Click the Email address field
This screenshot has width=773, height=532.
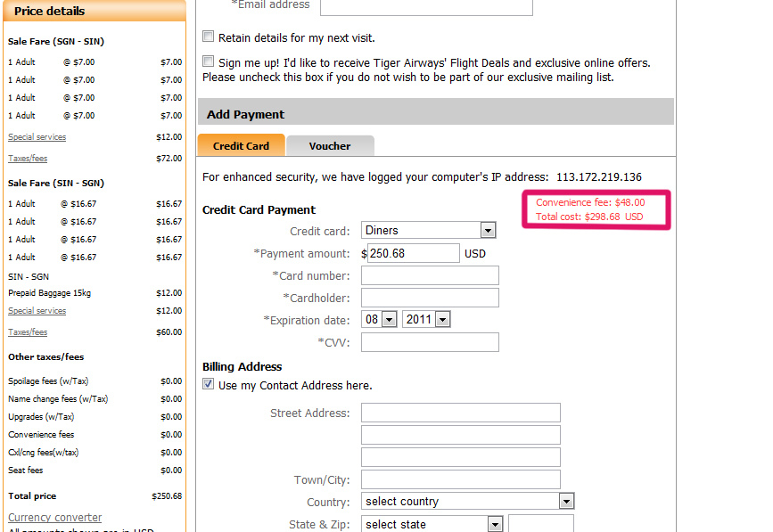click(426, 7)
